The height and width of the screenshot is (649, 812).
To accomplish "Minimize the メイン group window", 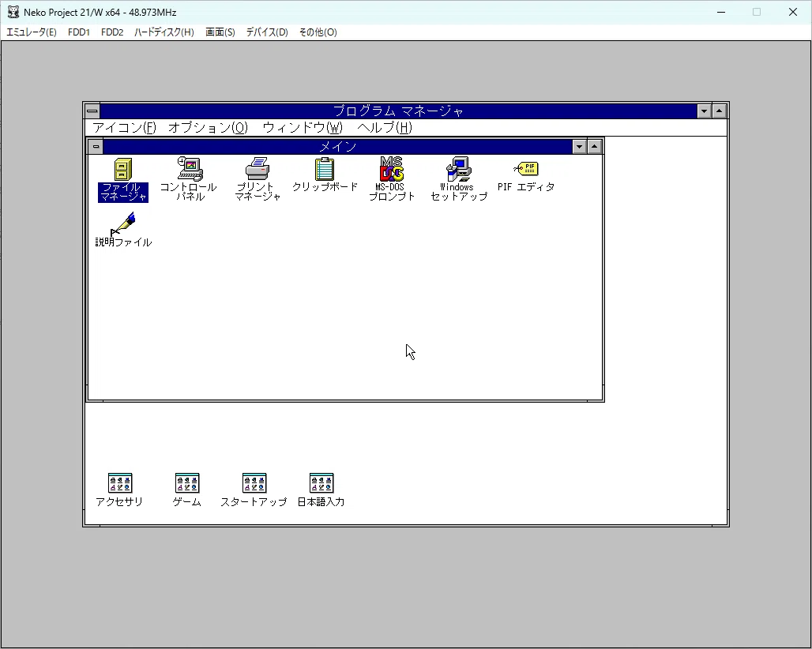I will point(580,147).
